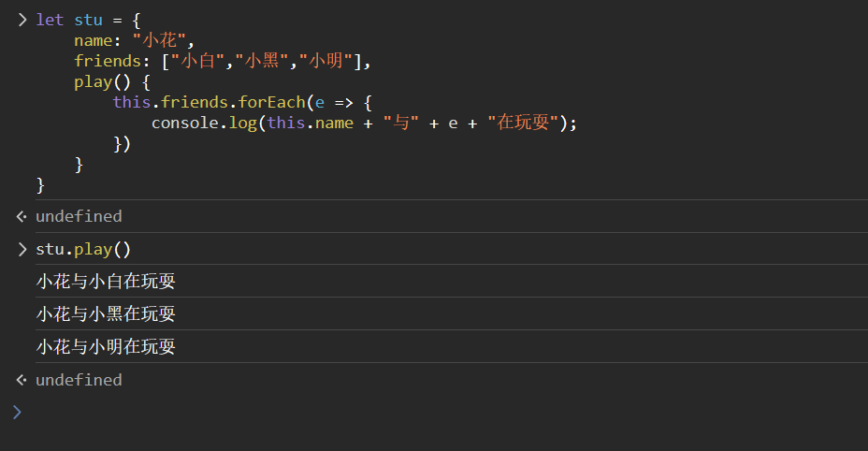Click console.log in the code

tap(203, 124)
